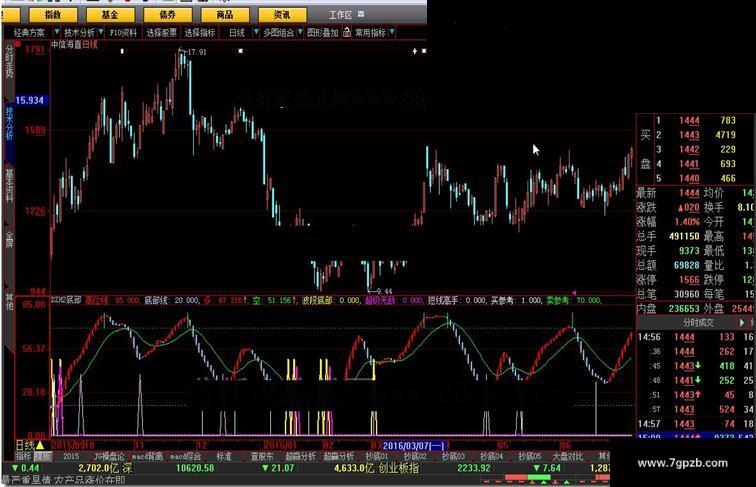The image size is (756, 487).
Task: Click the 多图组合 toolbar label
Action: (x=279, y=33)
